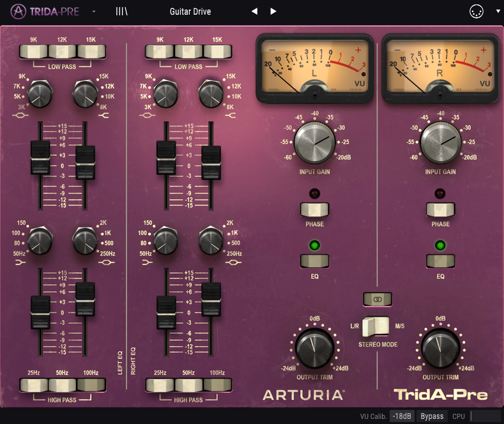Click the Guitar Drive preset name
504x424 pixels.
tap(190, 11)
